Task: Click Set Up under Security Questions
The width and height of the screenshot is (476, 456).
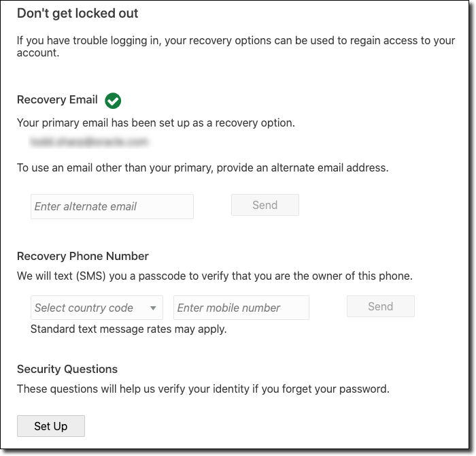Action: 51,426
